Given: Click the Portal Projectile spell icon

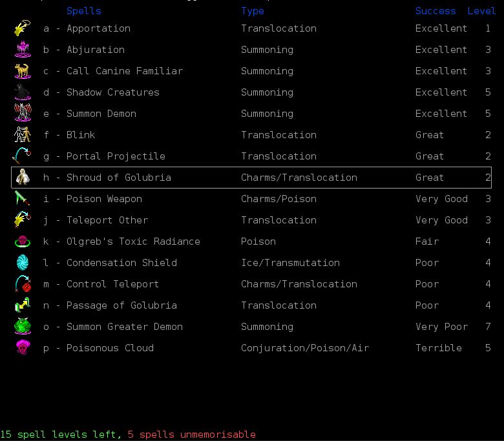Looking at the screenshot, I should 23,156.
